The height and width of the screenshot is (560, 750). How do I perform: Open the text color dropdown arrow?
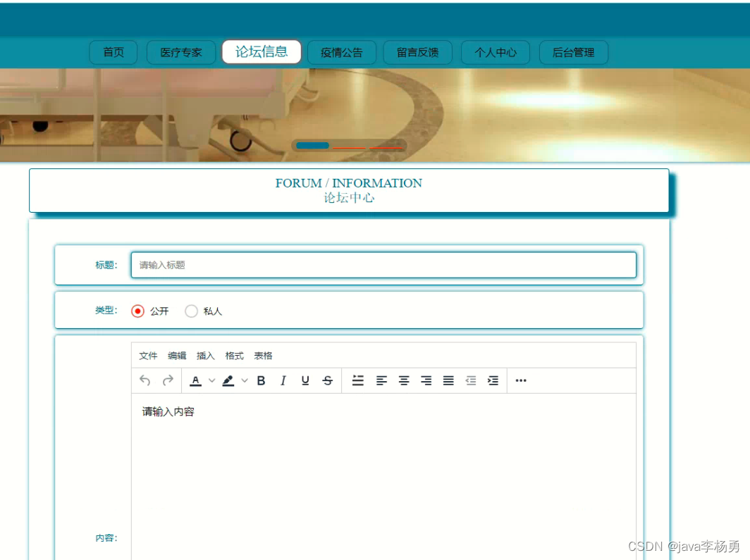point(212,380)
